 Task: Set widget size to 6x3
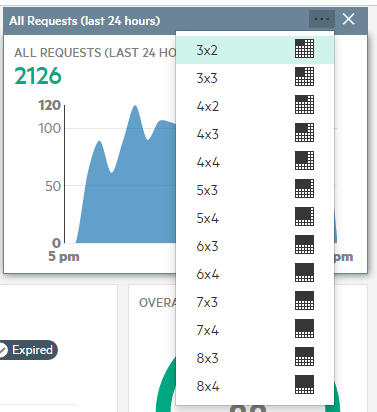pyautogui.click(x=255, y=246)
